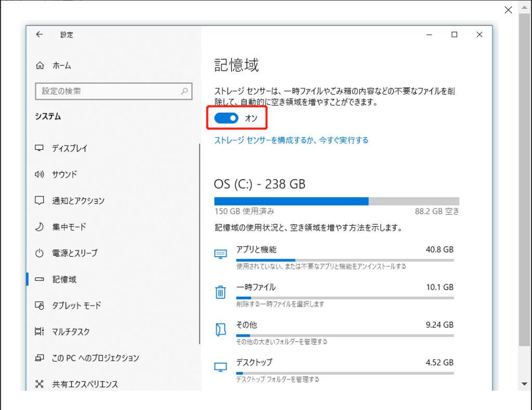
Task: Open 通知とアクション settings
Action: pyautogui.click(x=79, y=201)
